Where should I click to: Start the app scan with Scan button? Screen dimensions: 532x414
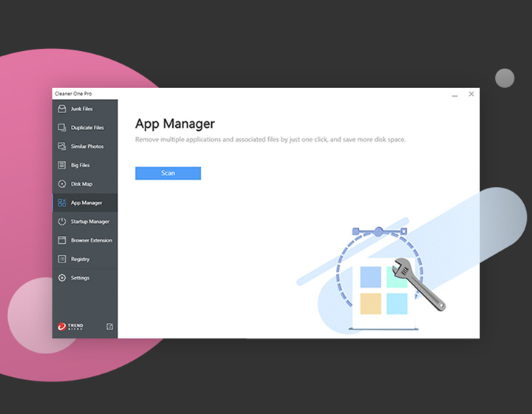pyautogui.click(x=168, y=173)
